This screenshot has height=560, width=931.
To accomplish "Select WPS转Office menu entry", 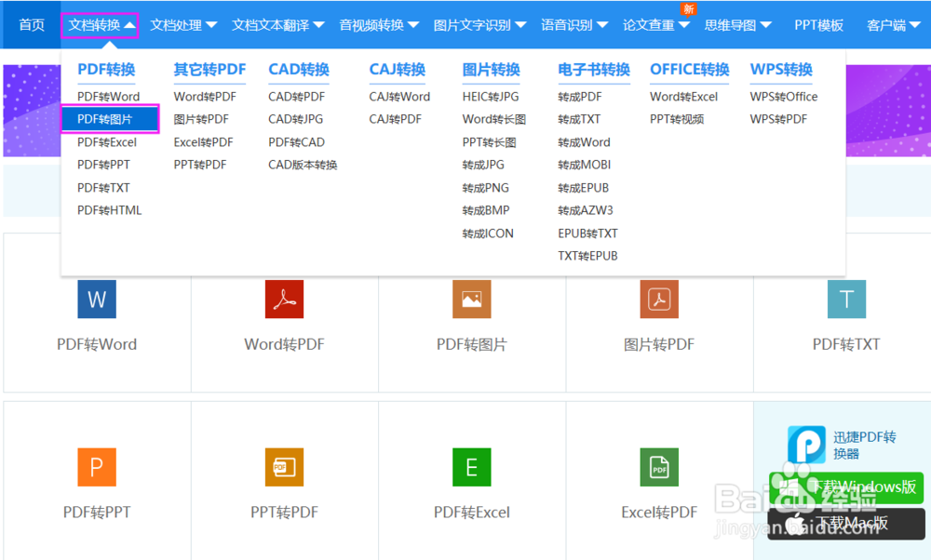I will 784,97.
